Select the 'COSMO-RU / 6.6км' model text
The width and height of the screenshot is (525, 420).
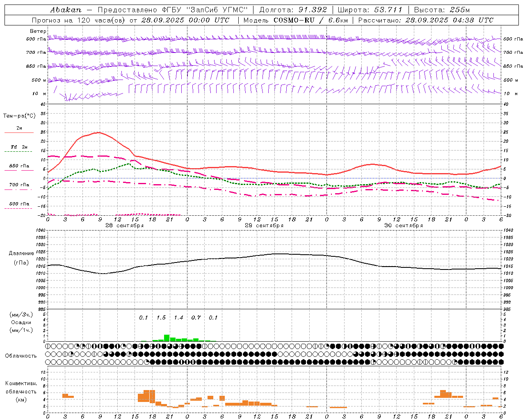310,20
